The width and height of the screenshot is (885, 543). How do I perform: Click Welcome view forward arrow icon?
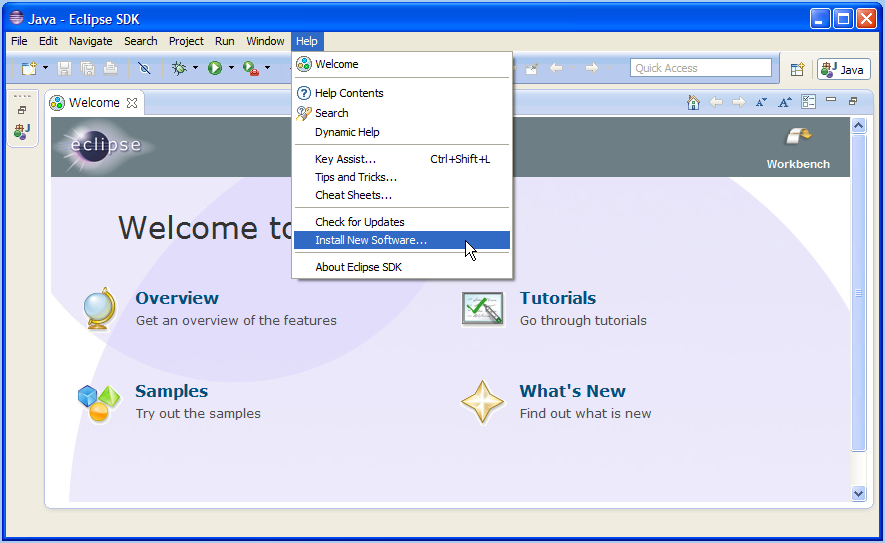[738, 102]
